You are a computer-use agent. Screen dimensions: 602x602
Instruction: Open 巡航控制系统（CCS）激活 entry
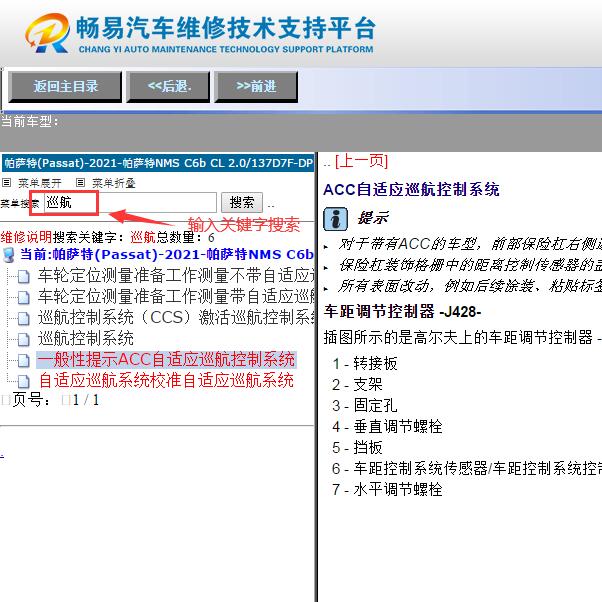176,318
